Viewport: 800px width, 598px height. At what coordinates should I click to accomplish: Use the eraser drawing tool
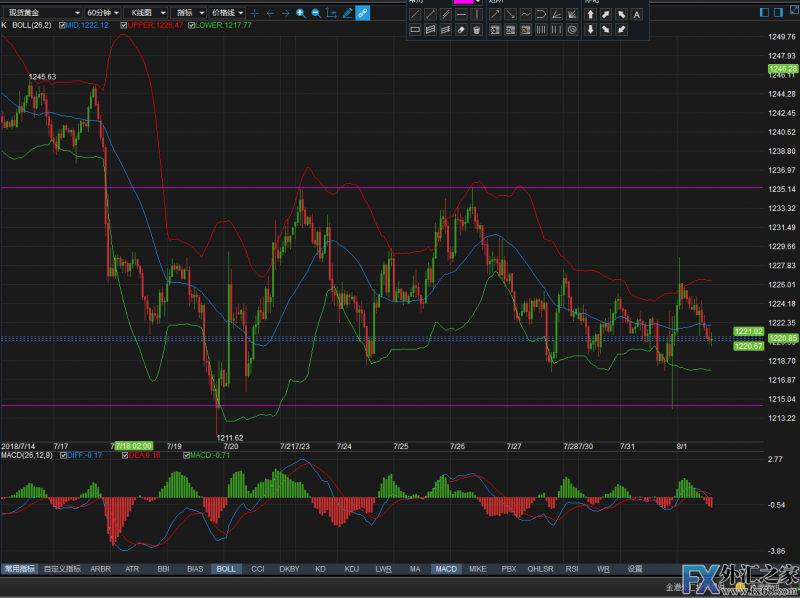(461, 30)
